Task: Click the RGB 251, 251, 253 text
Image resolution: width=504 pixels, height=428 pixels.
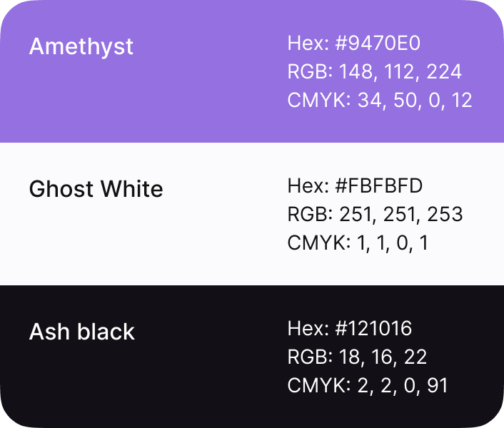Action: pyautogui.click(x=375, y=214)
